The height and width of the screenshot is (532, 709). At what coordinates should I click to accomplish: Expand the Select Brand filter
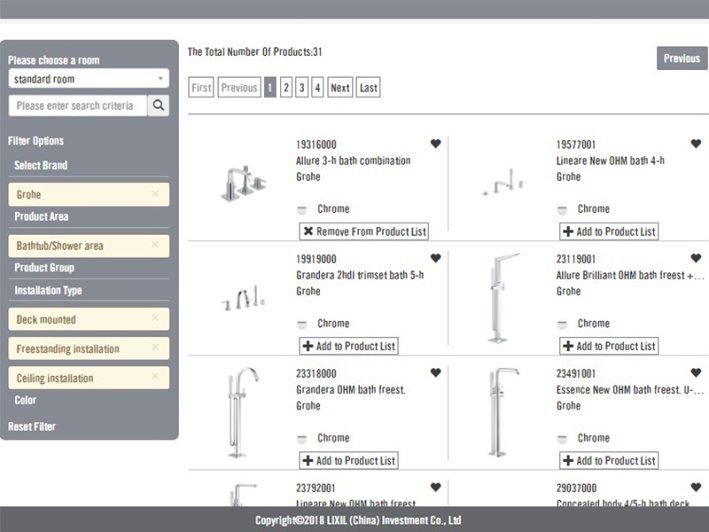41,165
